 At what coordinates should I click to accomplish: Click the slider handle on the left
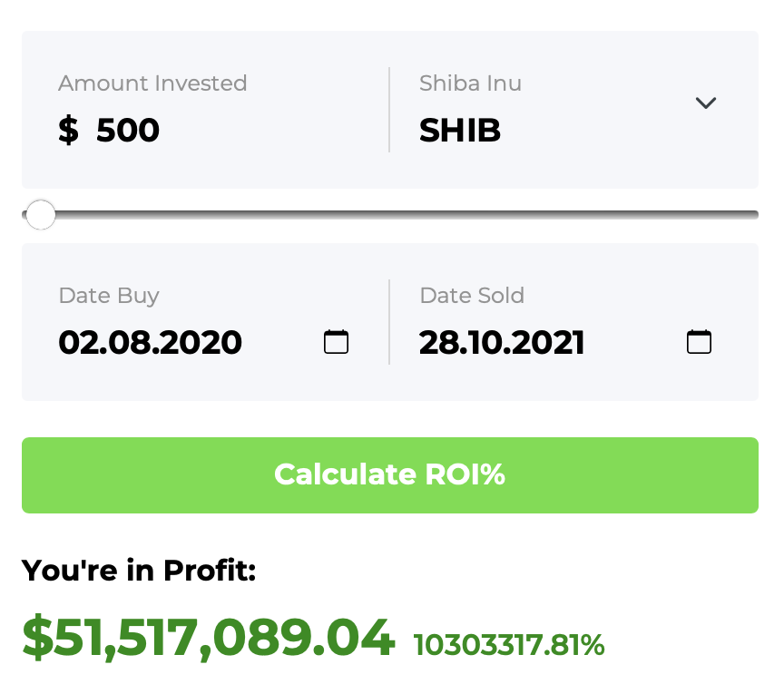tap(40, 215)
